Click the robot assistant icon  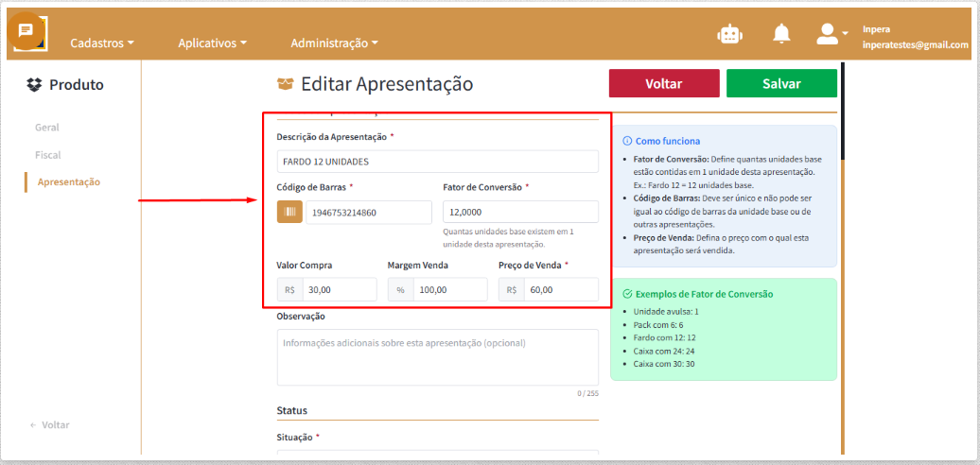point(728,34)
